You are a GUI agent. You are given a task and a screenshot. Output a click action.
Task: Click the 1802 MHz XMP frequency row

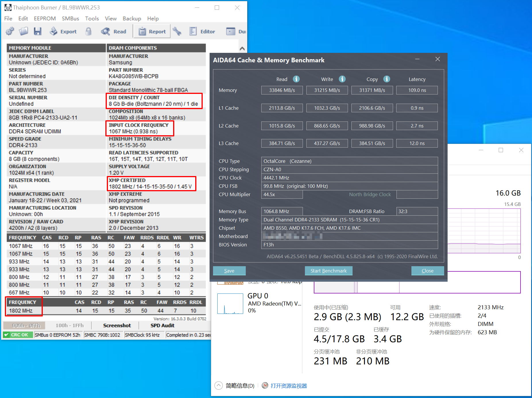(x=106, y=311)
